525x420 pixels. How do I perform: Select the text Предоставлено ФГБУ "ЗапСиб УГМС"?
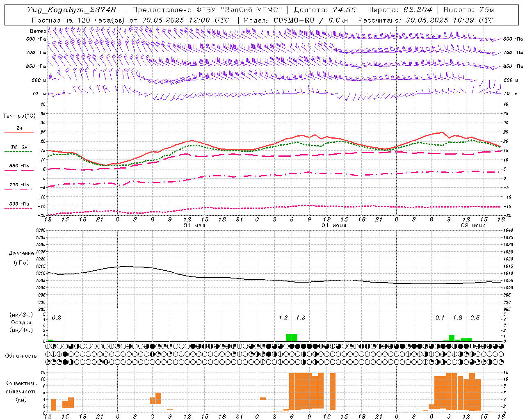pos(207,10)
